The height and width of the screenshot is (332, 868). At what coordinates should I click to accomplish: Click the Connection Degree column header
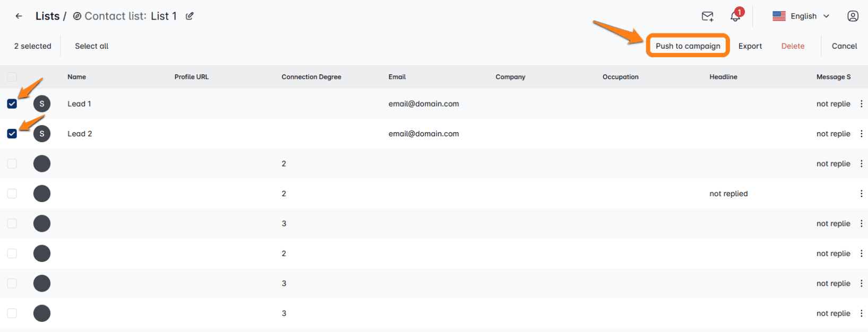(311, 77)
